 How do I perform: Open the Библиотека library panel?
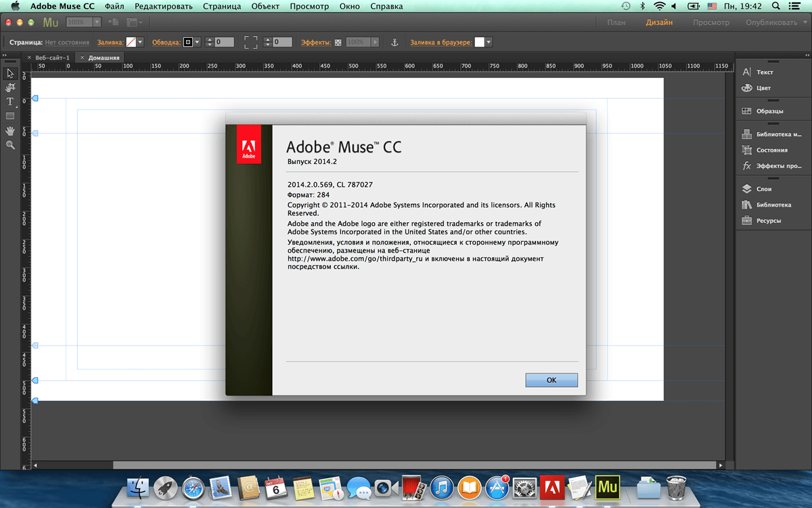(766, 205)
